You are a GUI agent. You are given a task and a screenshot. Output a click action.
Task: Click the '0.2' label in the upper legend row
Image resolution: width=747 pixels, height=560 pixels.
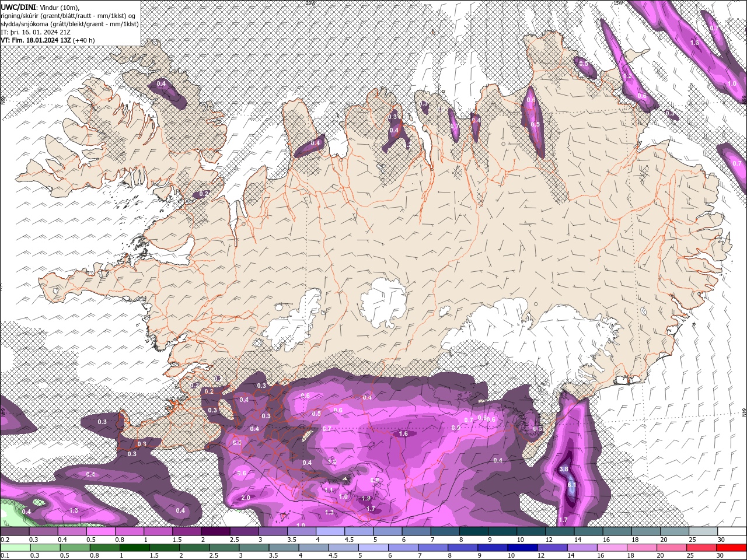4,540
